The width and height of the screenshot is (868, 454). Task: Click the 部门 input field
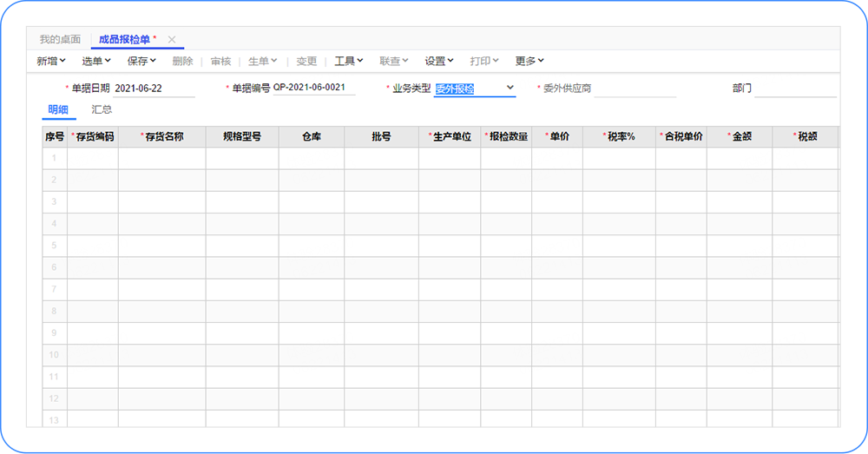click(x=794, y=89)
